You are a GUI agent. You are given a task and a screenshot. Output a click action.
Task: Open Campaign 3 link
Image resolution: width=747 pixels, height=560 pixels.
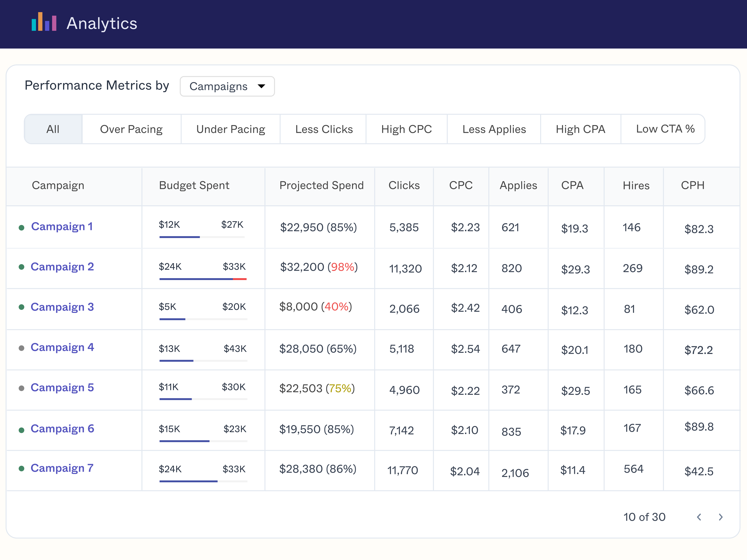pyautogui.click(x=62, y=307)
